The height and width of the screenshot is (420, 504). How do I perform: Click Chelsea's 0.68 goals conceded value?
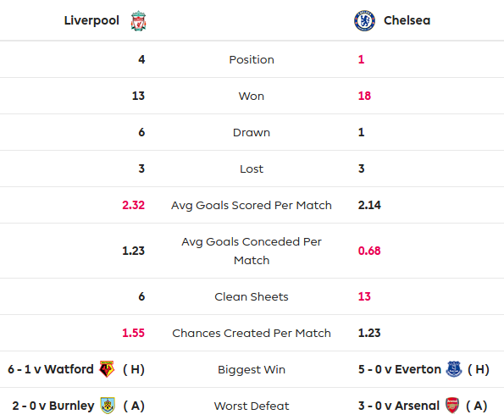pos(369,251)
